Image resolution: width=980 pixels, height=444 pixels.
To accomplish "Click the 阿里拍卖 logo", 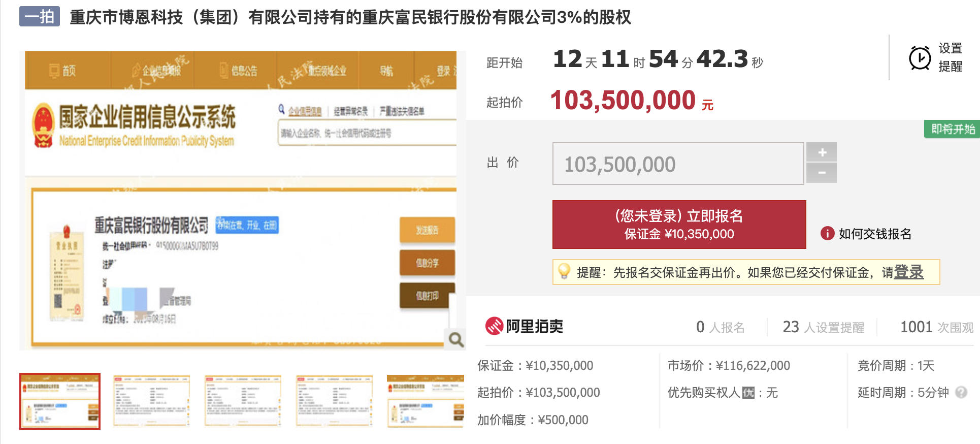I will pyautogui.click(x=524, y=326).
